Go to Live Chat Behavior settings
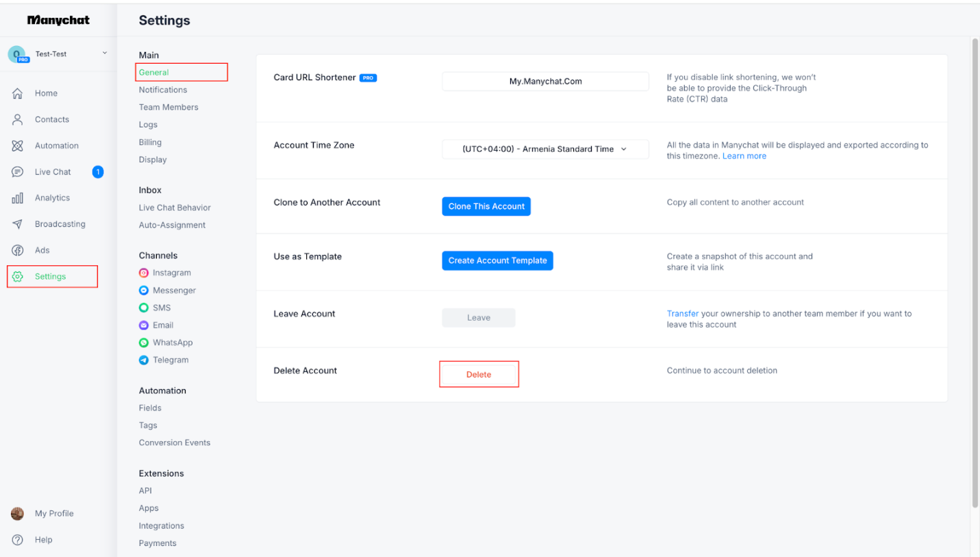 175,208
